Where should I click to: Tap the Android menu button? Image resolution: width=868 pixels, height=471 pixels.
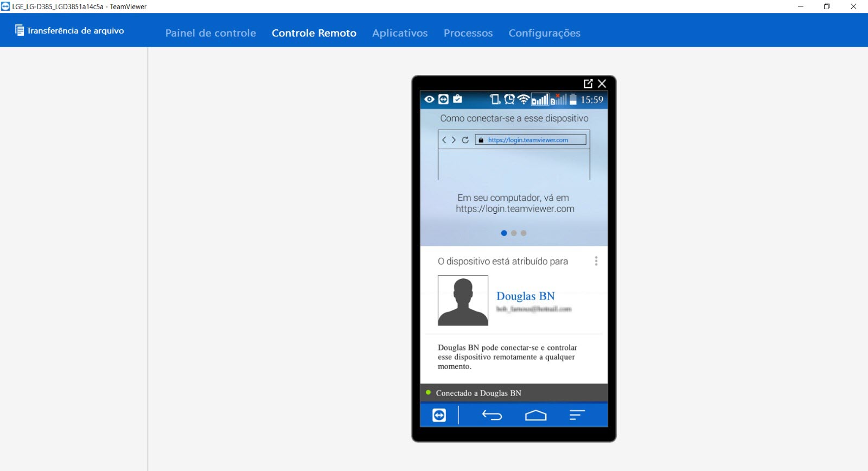577,416
